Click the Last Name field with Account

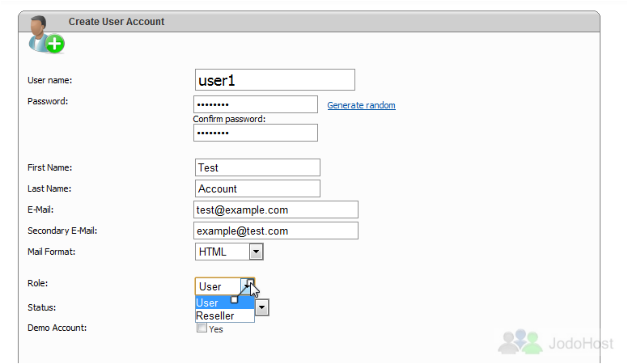[257, 188]
